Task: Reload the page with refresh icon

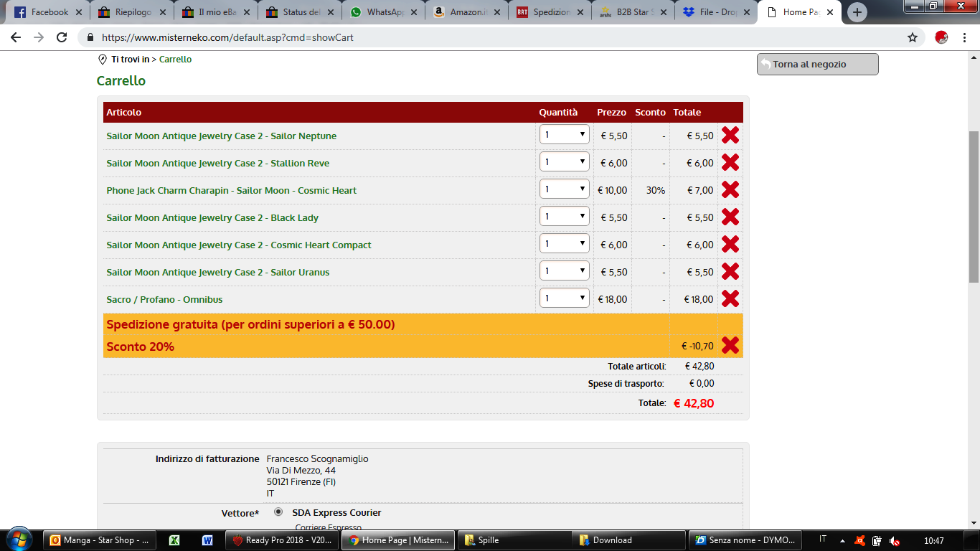Action: (x=62, y=37)
